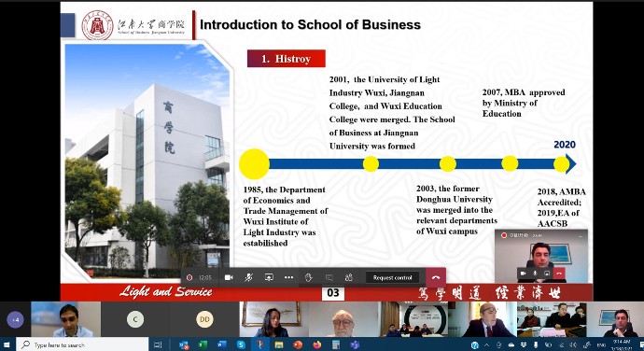644x351 pixels.
Task: Expand hidden system tray icons chevron
Action: click(486, 344)
